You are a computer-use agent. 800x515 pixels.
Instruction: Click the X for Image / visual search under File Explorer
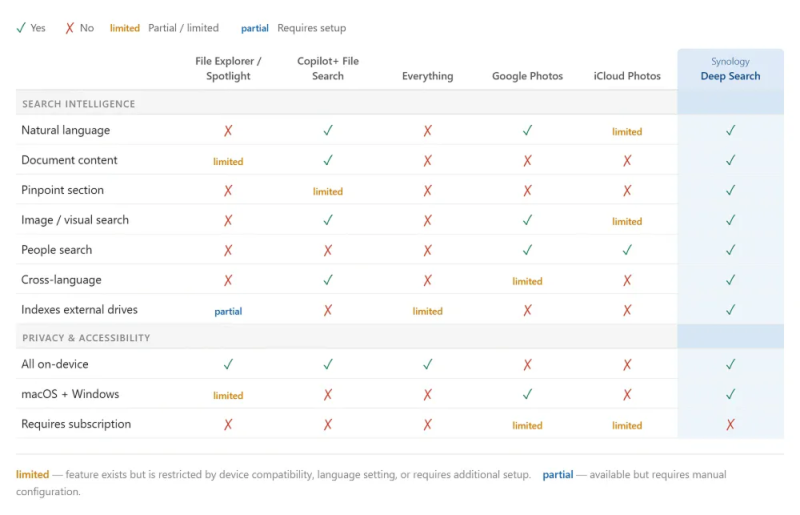tap(228, 220)
